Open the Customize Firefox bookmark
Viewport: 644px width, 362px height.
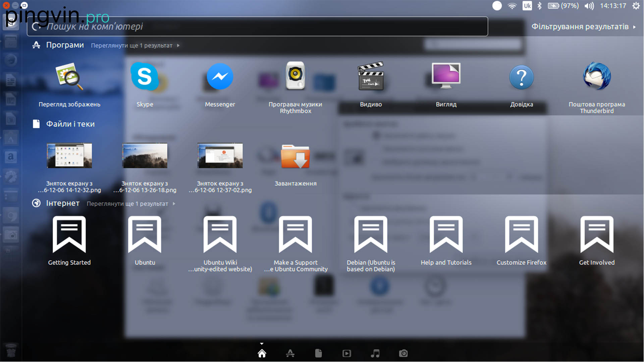[522, 235]
